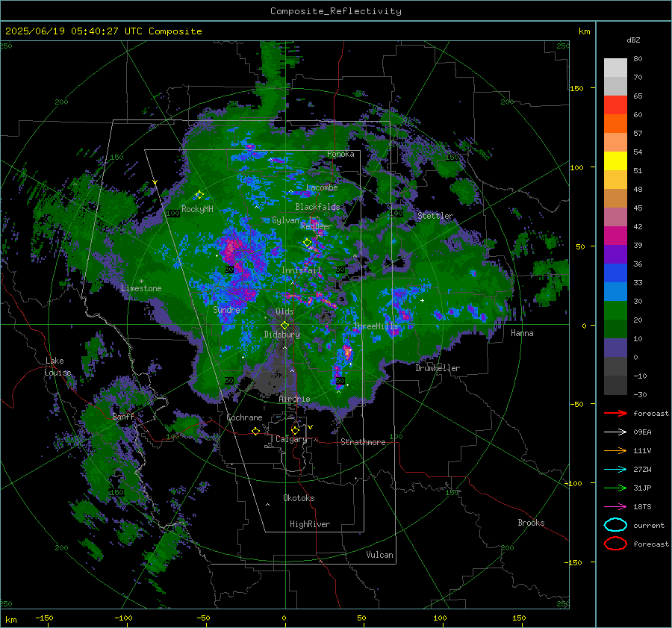The image size is (672, 628).
Task: Click the Banff city label
Action: [124, 417]
